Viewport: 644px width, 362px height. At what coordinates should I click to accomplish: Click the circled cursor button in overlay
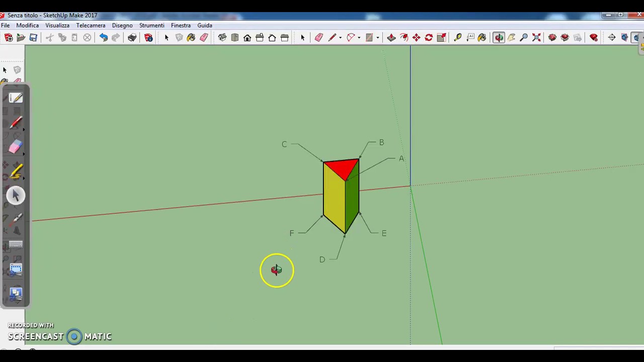pyautogui.click(x=16, y=195)
